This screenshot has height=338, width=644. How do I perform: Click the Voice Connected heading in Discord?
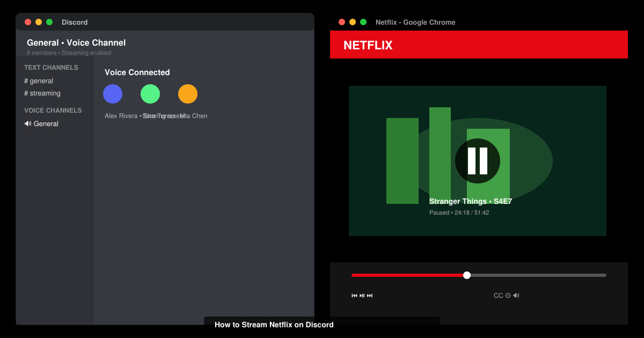click(137, 72)
